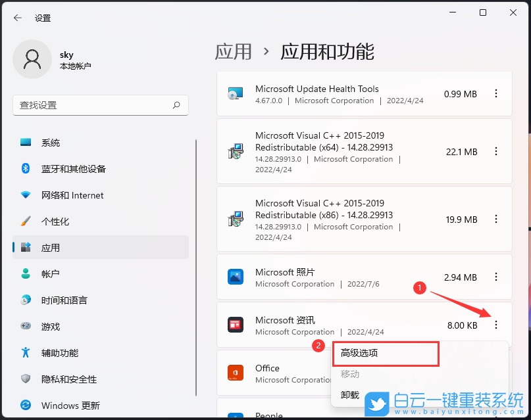
Task: Click the Office app icon
Action: [x=236, y=373]
